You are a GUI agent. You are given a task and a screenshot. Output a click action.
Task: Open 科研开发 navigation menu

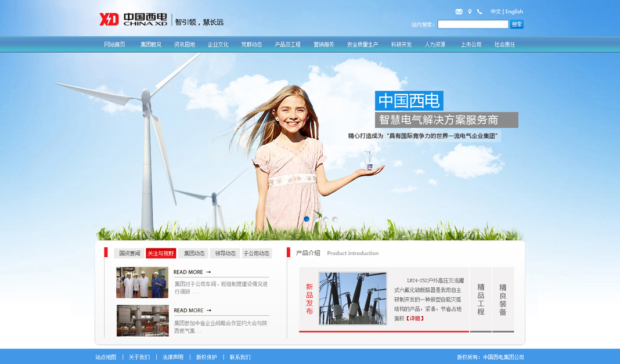tap(401, 44)
